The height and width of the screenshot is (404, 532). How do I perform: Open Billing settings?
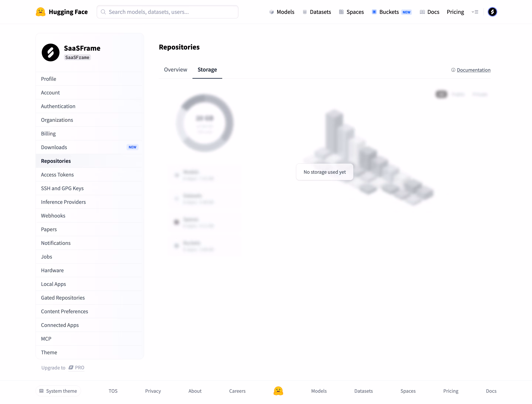pyautogui.click(x=90, y=134)
